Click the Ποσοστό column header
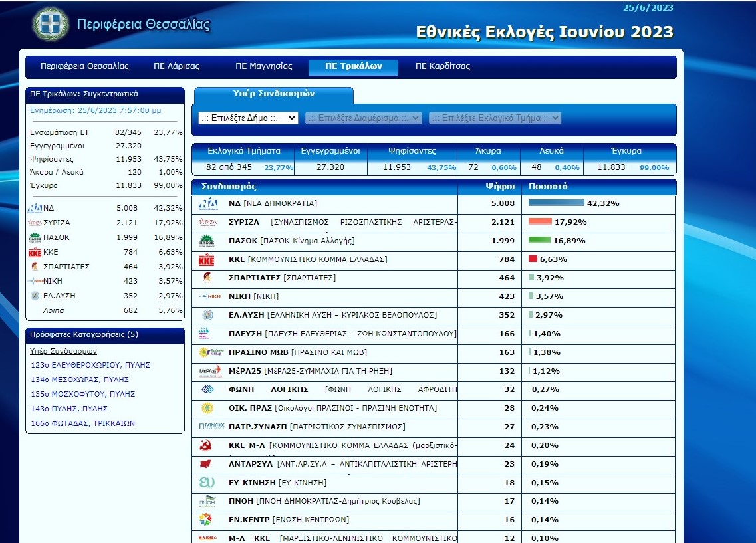Screen dimensions: 756x543 [x=548, y=187]
